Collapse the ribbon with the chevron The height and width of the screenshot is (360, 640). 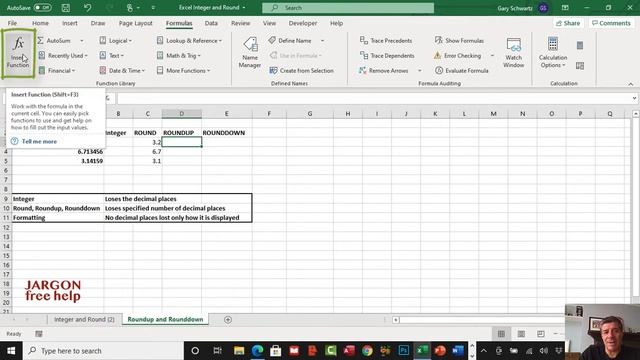[631, 84]
